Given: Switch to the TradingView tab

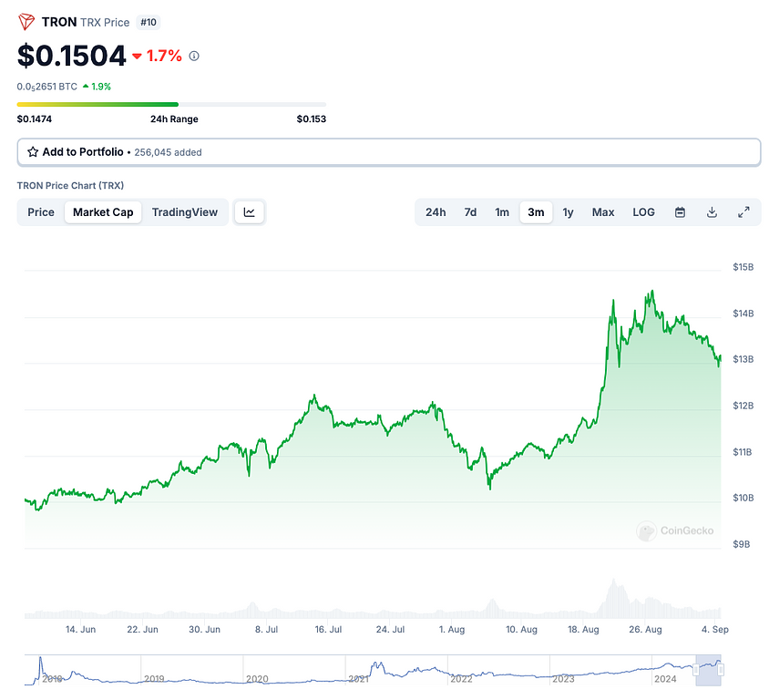Looking at the screenshot, I should [x=185, y=212].
